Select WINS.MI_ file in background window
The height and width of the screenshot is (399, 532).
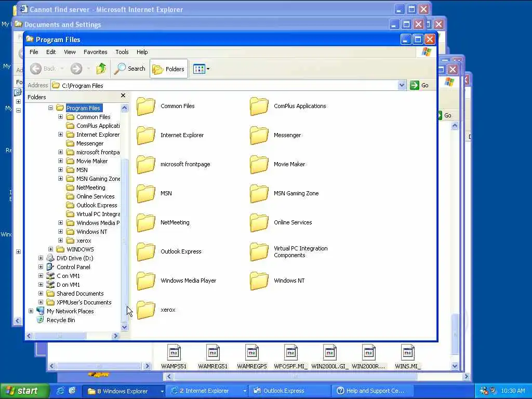(408, 357)
